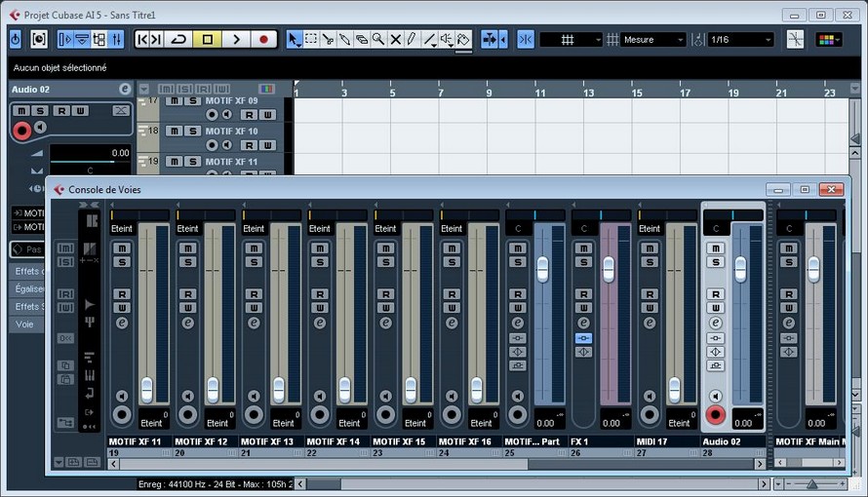Open the color palette icon in the toolbar
This screenshot has height=497, width=868.
click(831, 39)
